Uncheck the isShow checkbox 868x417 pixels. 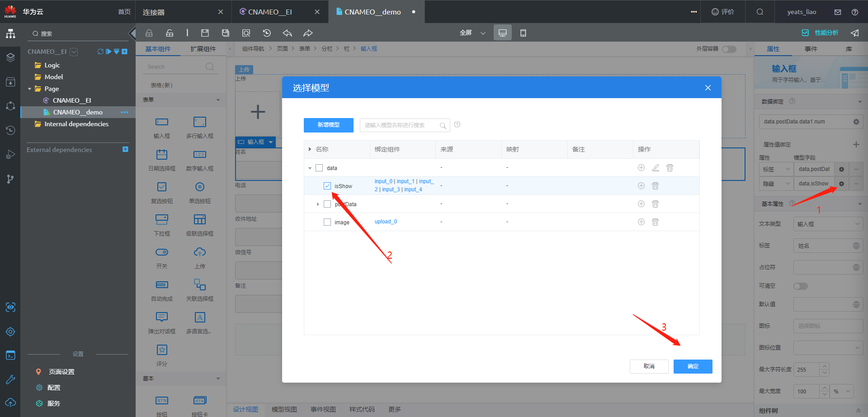point(327,186)
